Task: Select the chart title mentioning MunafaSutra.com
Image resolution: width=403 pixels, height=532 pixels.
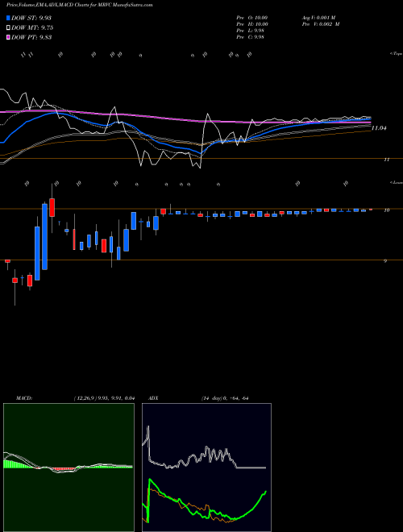Action: click(x=79, y=5)
